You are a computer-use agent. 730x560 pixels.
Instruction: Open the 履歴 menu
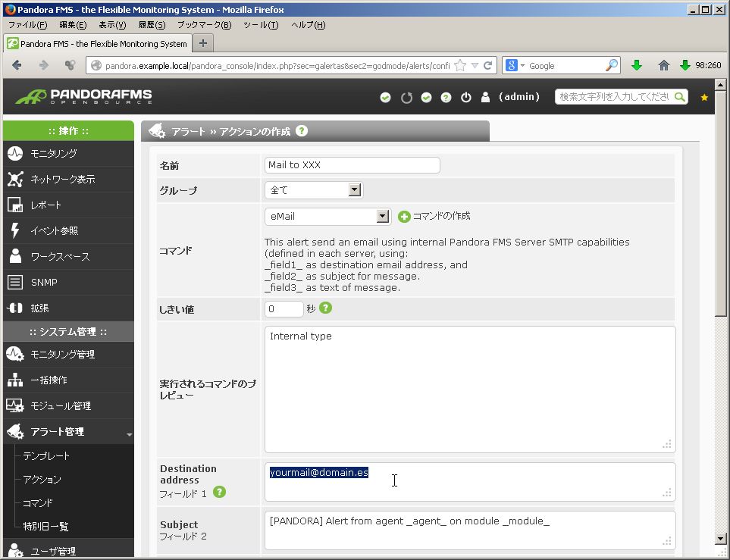click(152, 25)
